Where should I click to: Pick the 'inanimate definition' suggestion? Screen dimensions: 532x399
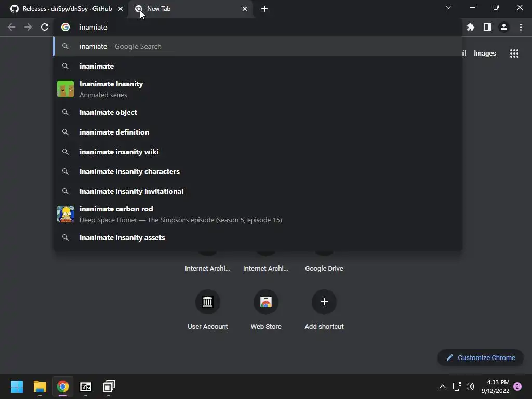click(x=258, y=132)
